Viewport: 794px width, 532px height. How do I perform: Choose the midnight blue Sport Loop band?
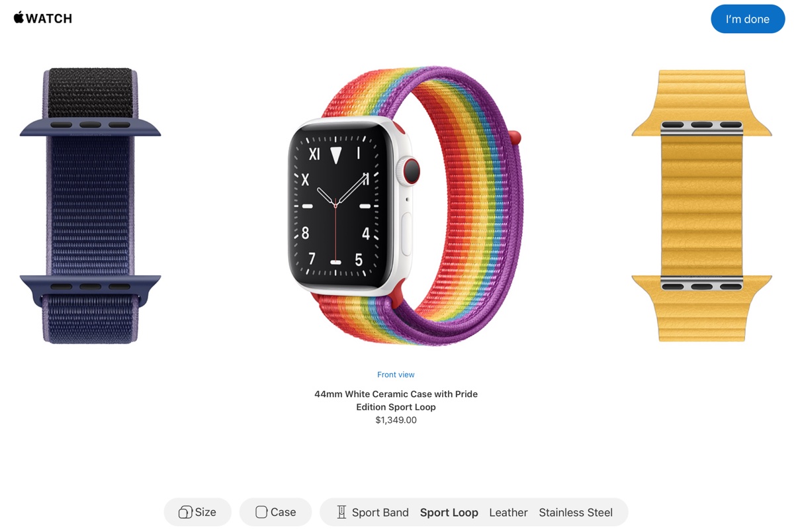[91, 206]
